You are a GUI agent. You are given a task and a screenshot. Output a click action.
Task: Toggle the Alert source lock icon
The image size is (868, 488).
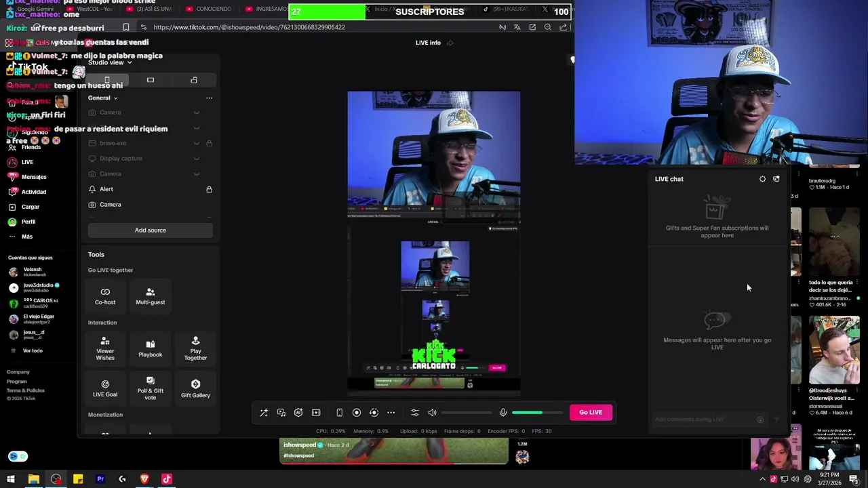click(209, 189)
